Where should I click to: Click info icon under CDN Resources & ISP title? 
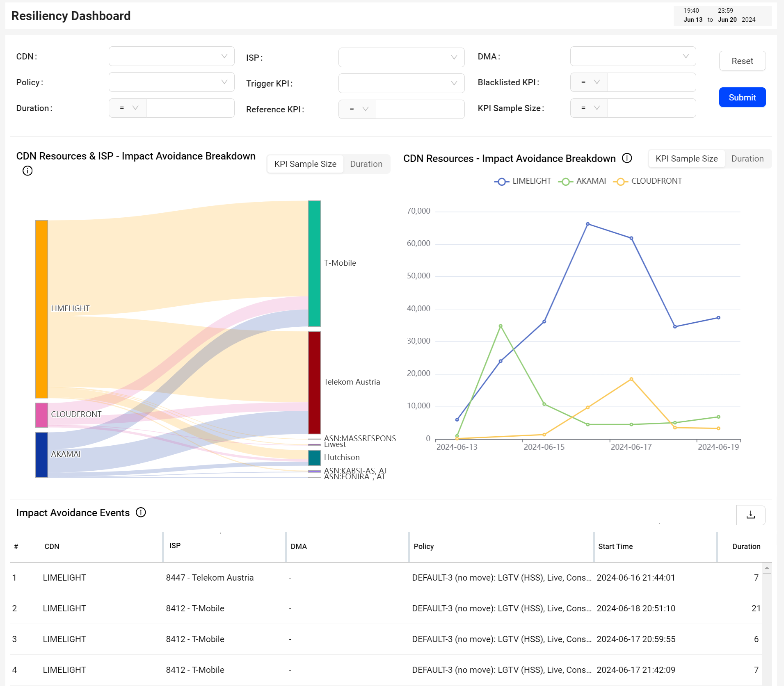click(27, 171)
